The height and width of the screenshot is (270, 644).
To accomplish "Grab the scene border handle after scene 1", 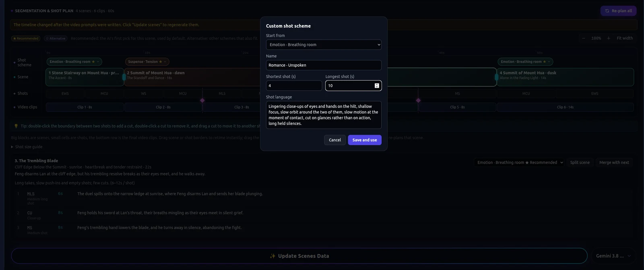I will point(124,77).
